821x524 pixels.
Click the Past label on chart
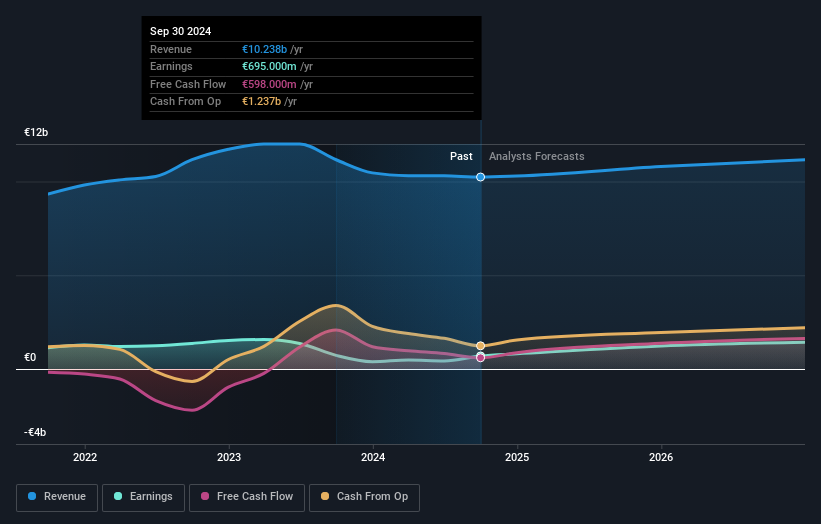tap(461, 157)
